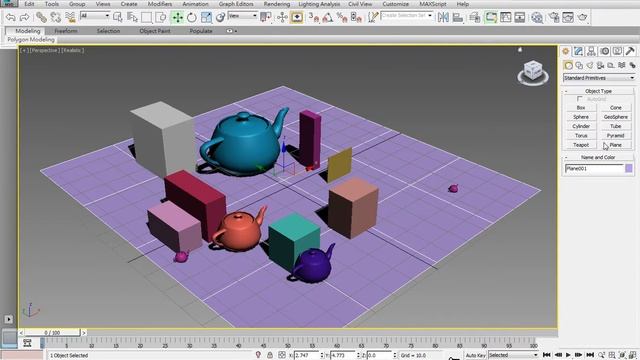Viewport: 640px width, 360px height.
Task: Toggle Window/Crossing selection mode
Action: 161,17
